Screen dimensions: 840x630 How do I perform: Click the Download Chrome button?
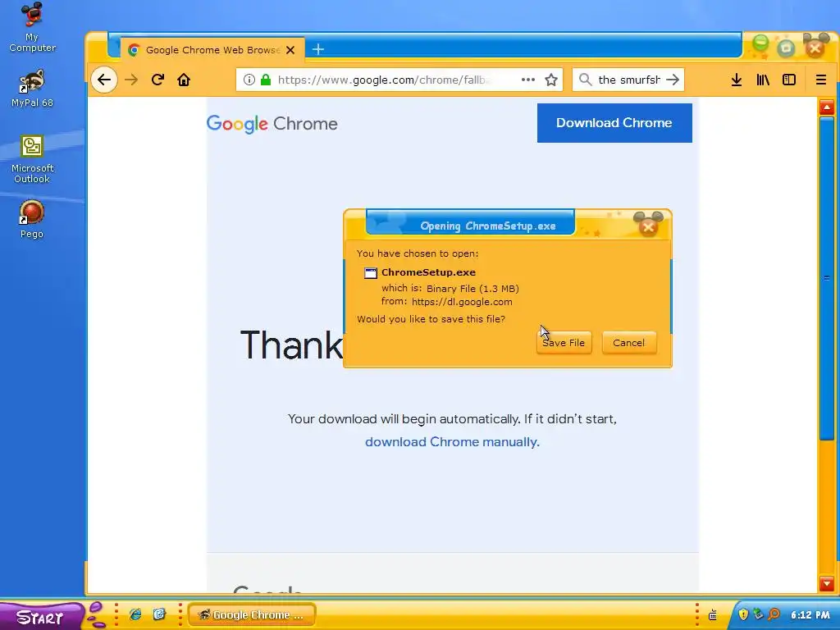[x=614, y=123]
